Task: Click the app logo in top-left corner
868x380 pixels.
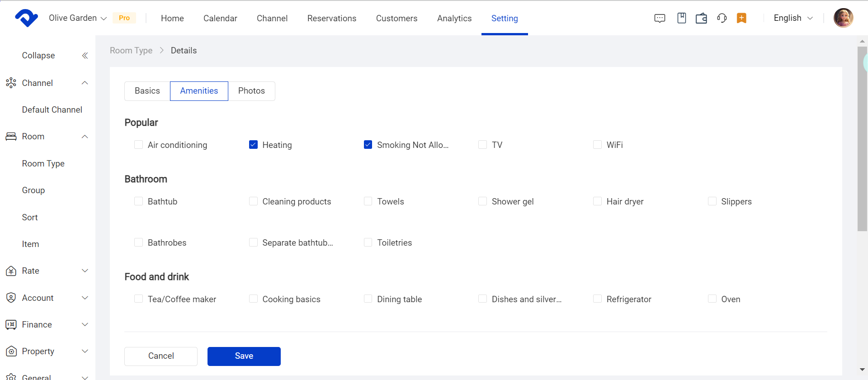Action: 26,18
